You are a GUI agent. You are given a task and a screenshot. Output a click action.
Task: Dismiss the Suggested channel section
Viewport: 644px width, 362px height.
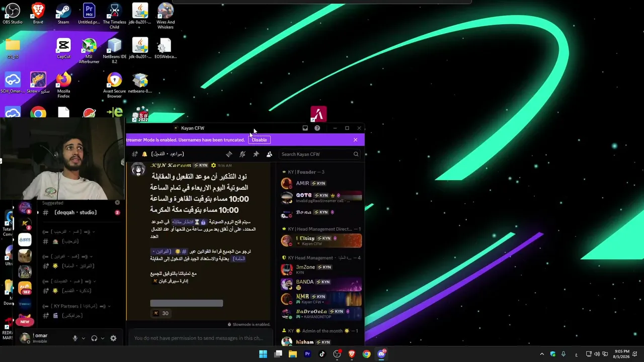pos(117,203)
